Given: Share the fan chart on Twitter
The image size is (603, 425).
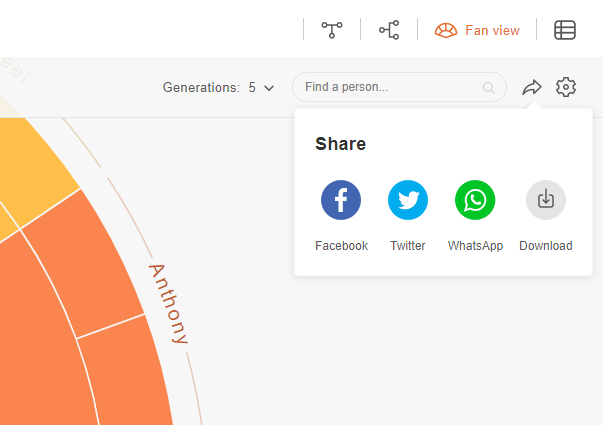Looking at the screenshot, I should [x=408, y=200].
